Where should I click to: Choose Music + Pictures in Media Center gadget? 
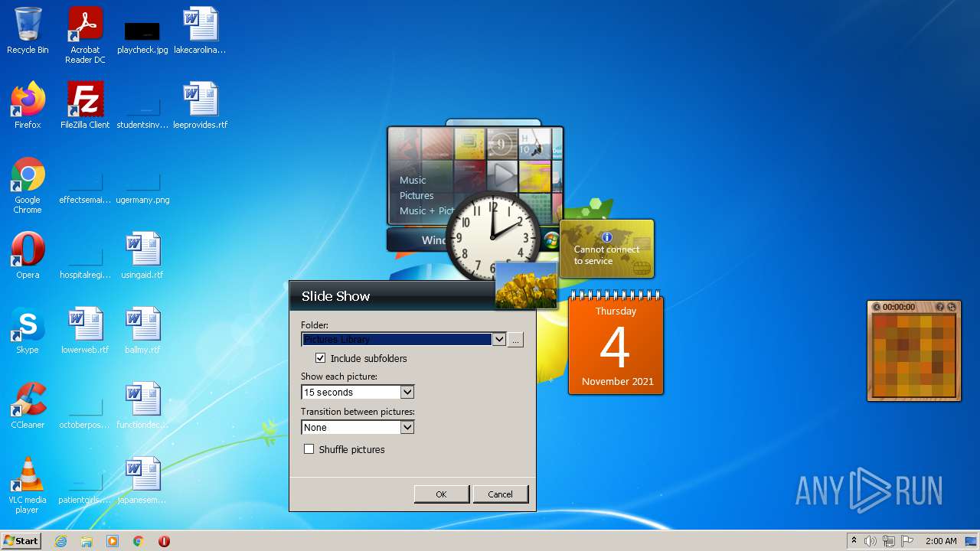click(427, 210)
